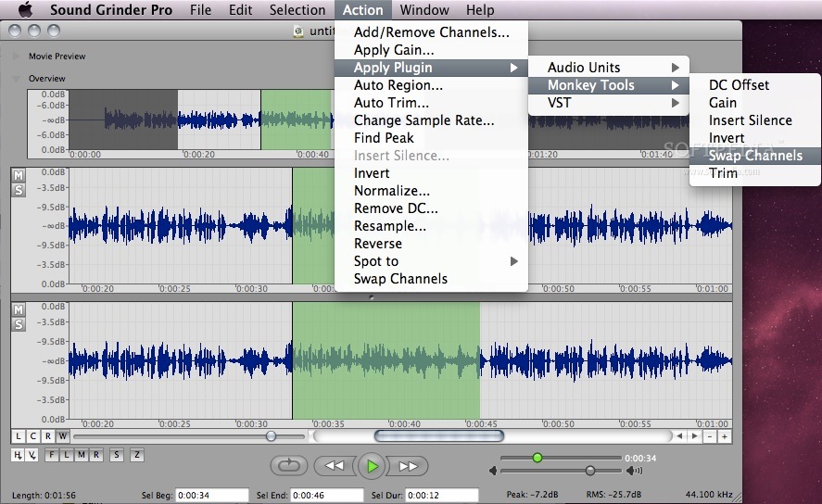Select Change Sample Rate... action
The width and height of the screenshot is (822, 504).
[431, 120]
